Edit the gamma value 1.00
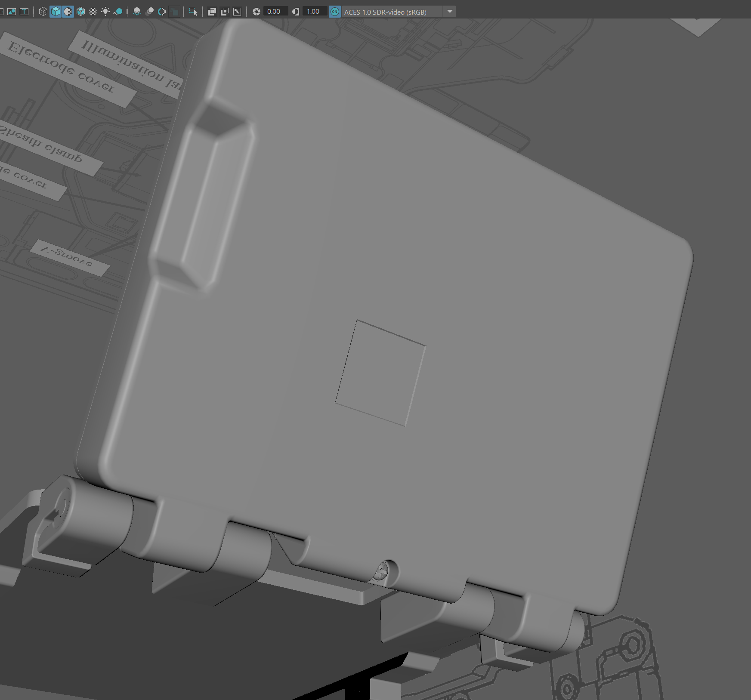751x700 pixels. (x=315, y=12)
